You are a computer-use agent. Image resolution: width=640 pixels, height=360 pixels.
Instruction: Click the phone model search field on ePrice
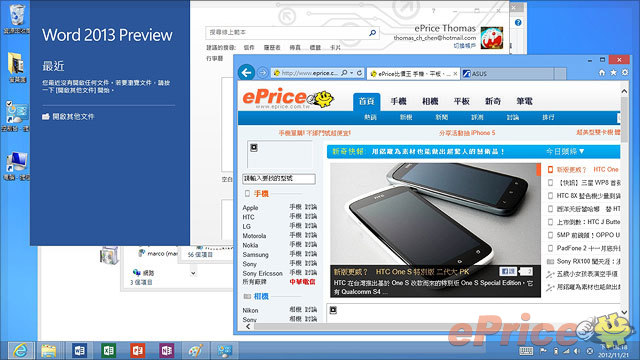279,178
